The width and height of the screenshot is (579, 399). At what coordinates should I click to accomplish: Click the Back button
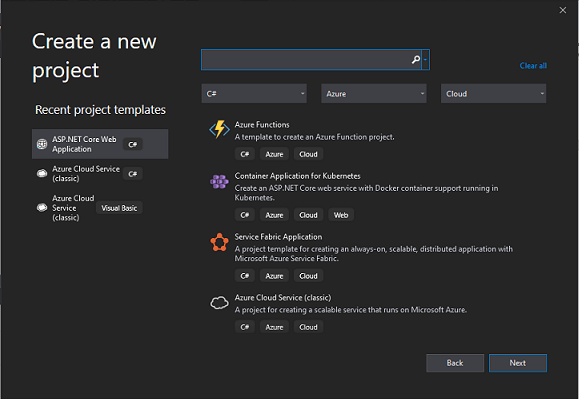coord(455,363)
